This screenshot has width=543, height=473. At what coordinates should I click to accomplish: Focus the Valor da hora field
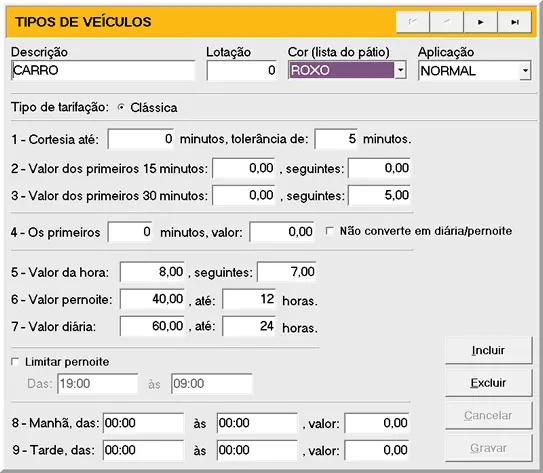click(x=152, y=272)
